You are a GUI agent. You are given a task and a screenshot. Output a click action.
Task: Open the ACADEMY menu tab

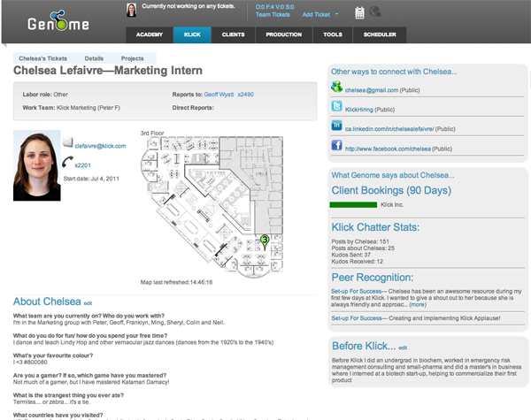[150, 34]
